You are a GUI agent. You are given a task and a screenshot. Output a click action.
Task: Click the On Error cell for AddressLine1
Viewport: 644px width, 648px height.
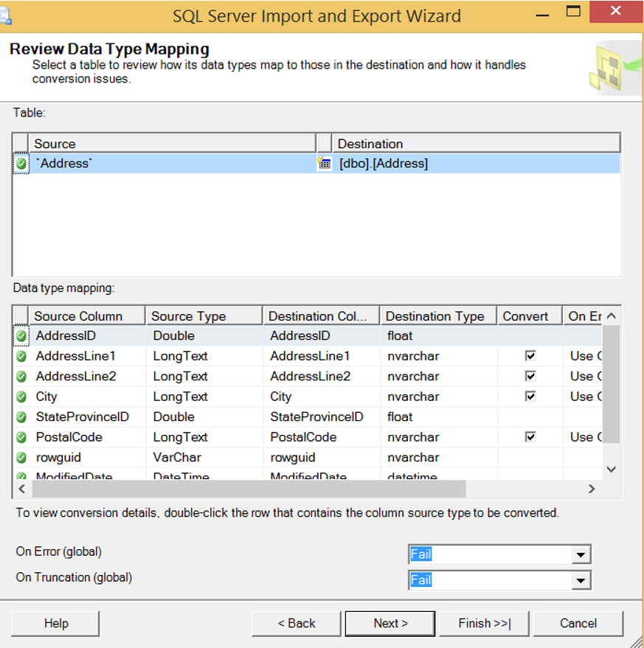[x=583, y=356]
